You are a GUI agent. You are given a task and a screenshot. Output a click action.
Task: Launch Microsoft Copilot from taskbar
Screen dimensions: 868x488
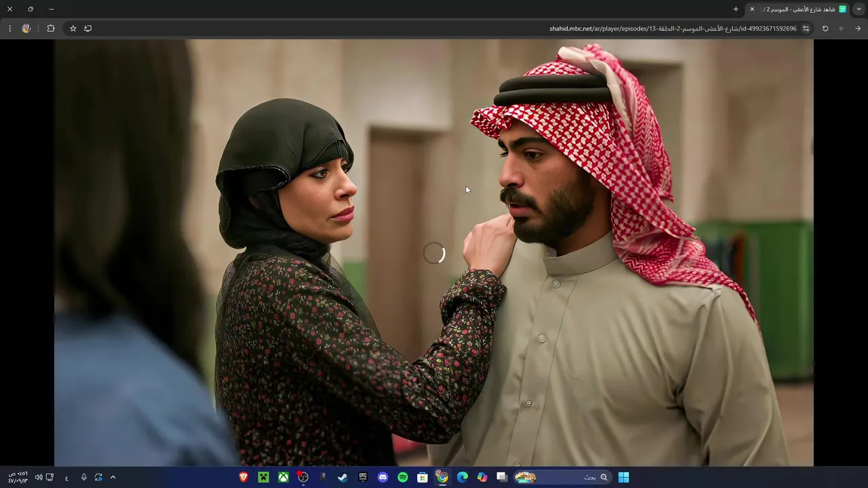482,477
